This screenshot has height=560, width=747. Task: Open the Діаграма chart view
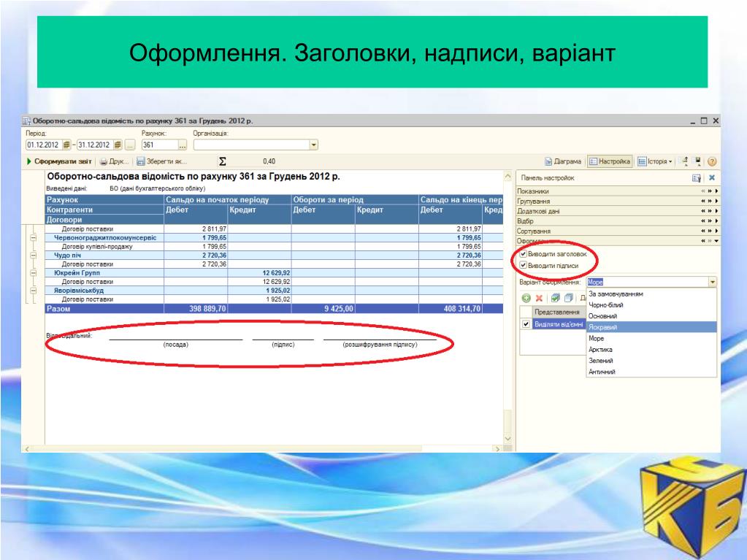click(x=563, y=161)
